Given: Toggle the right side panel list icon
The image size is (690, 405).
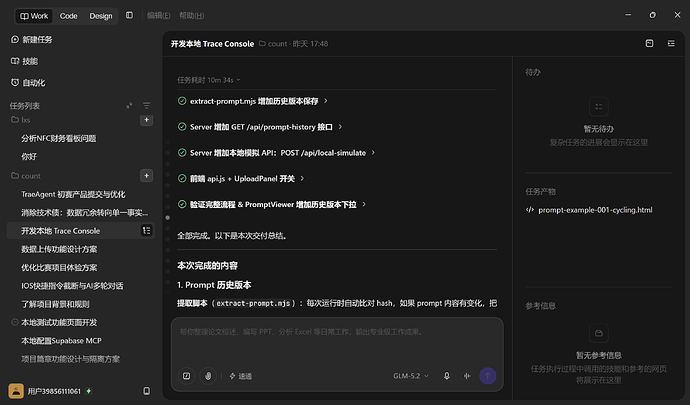Looking at the screenshot, I should [671, 43].
